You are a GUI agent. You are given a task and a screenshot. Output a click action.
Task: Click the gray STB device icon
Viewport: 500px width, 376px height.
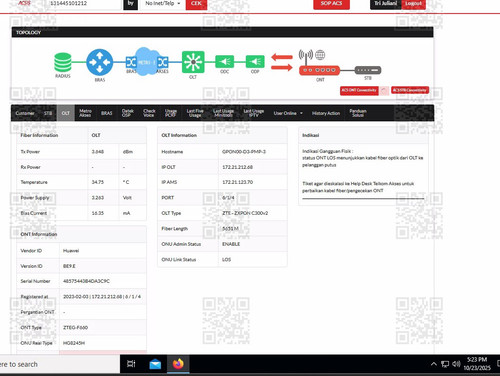[x=368, y=70]
